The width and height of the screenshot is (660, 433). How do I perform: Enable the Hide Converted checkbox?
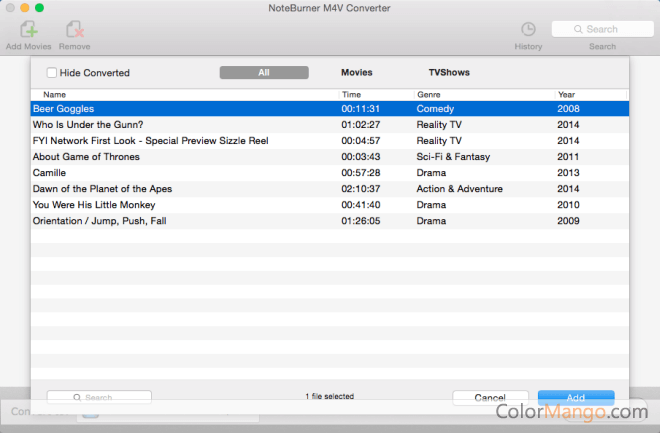[52, 73]
